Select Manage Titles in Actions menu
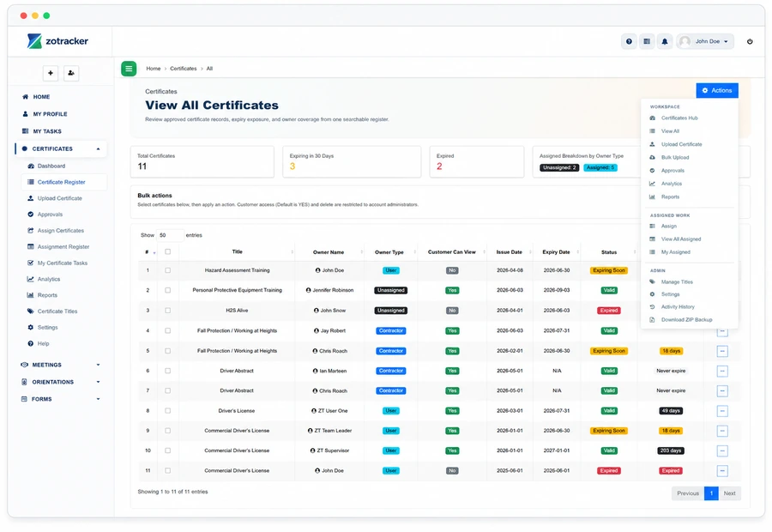This screenshot has width=772, height=532. click(677, 282)
